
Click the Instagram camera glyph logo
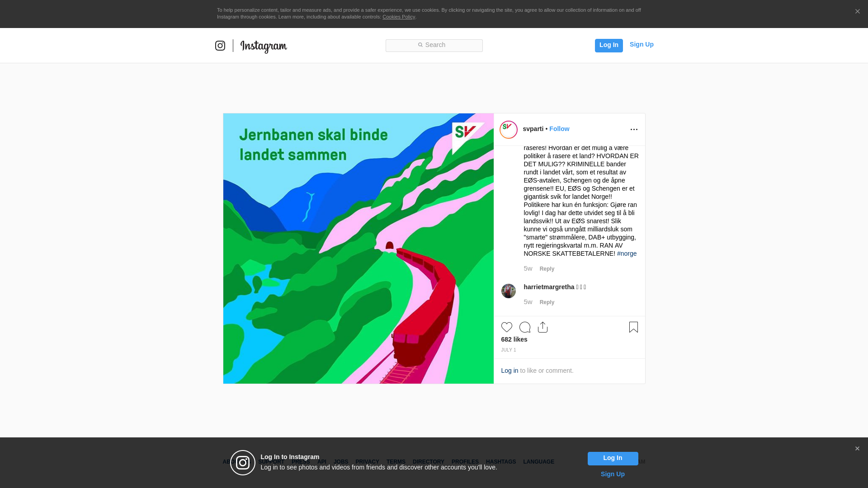[220, 46]
